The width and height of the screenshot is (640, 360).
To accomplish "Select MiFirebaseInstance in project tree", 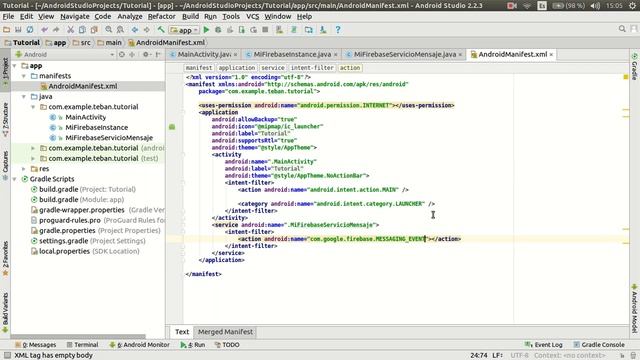I will point(97,127).
